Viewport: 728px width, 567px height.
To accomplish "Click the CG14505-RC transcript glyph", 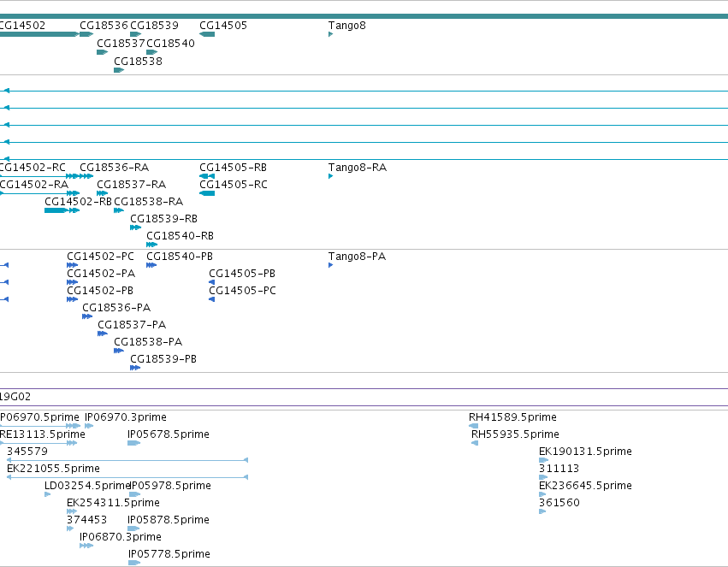I will pyautogui.click(x=207, y=193).
